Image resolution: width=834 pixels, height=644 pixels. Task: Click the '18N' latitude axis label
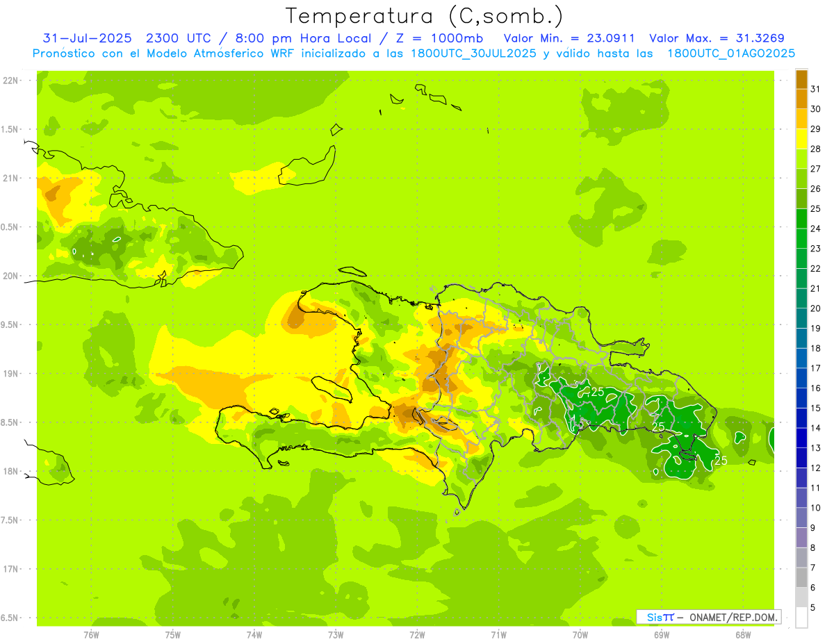coord(10,471)
